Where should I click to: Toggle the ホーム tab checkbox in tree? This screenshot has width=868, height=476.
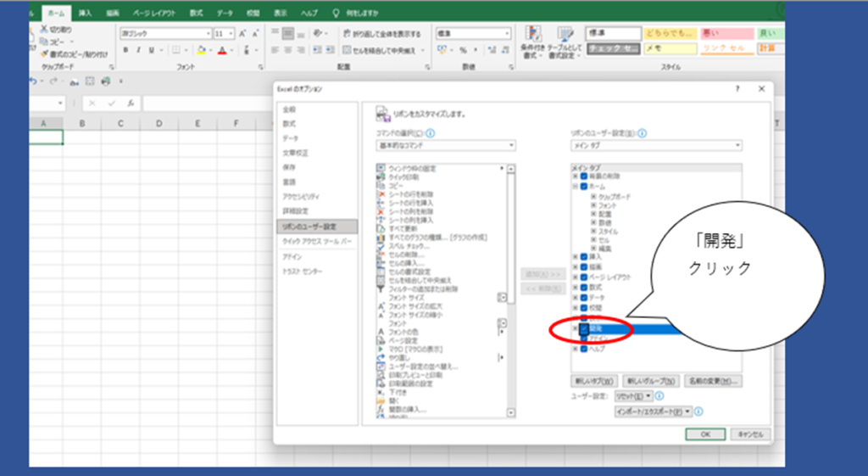coord(583,186)
